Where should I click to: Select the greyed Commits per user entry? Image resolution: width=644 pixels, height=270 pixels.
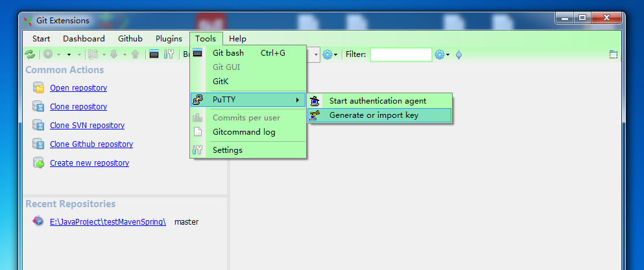(248, 118)
